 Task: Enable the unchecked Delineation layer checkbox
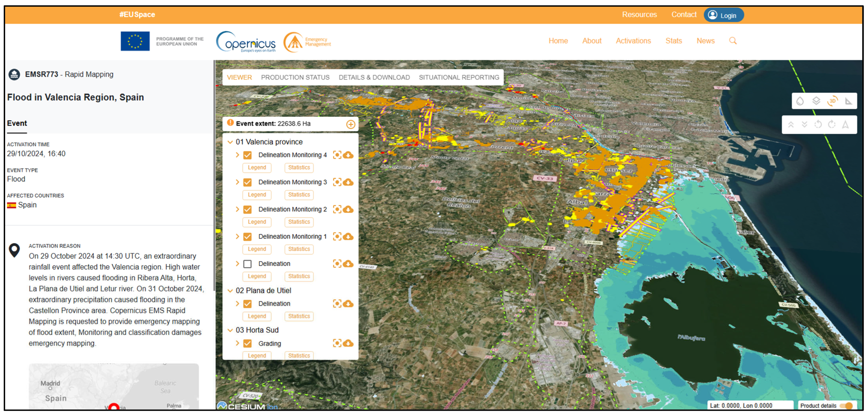pos(247,264)
